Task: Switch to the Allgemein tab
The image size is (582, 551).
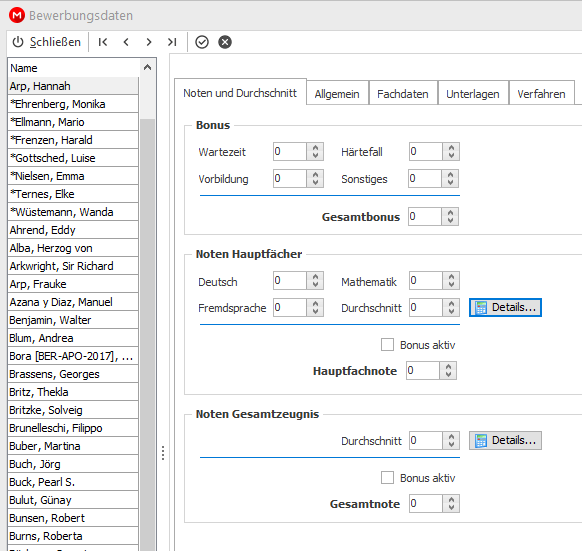Action: click(337, 94)
